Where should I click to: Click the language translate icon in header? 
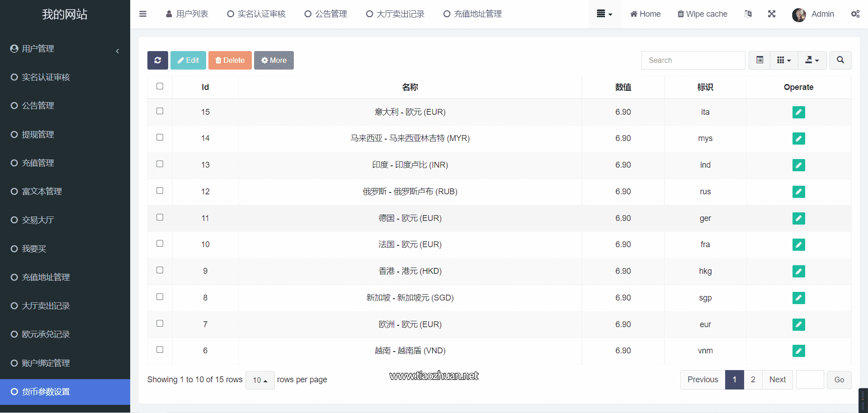[748, 14]
